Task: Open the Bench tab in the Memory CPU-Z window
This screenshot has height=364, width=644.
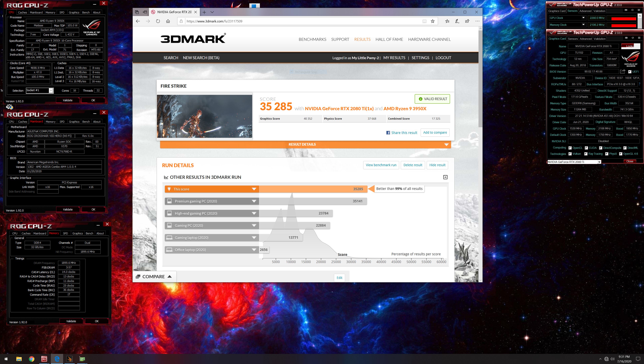Action: [x=89, y=233]
